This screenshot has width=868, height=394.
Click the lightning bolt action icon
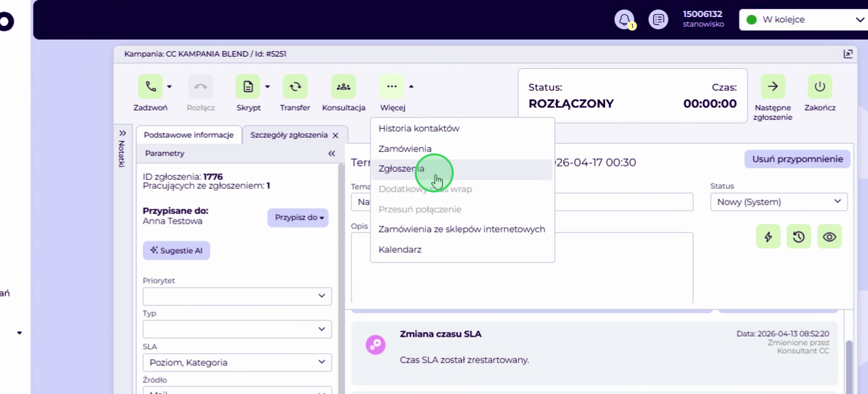coord(769,237)
